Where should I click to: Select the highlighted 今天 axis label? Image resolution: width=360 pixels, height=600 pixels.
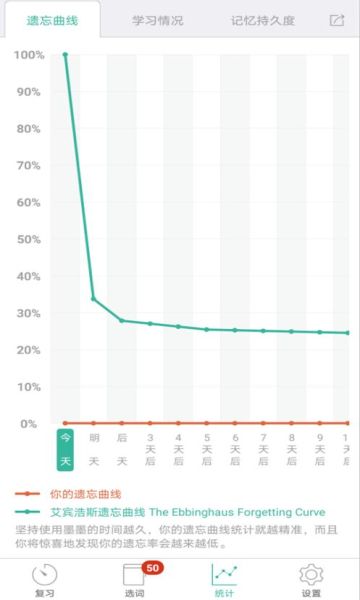[x=65, y=450]
